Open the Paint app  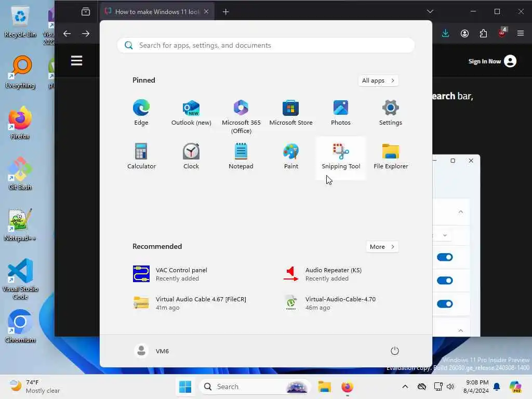291,156
